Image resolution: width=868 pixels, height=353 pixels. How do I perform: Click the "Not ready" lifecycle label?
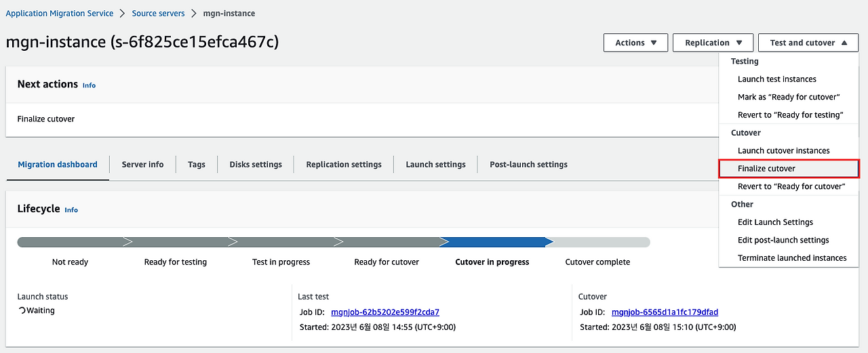(70, 262)
